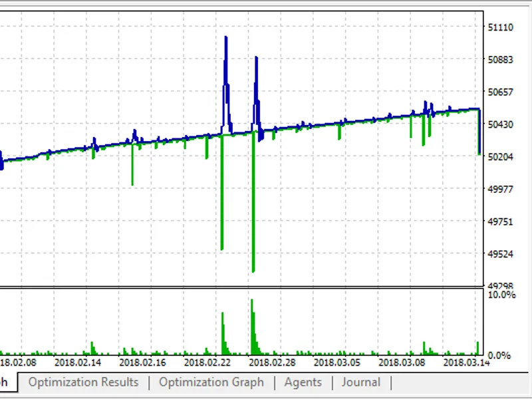Click the 49524 axis value
Screen dimensions: 532x399
[500, 254]
